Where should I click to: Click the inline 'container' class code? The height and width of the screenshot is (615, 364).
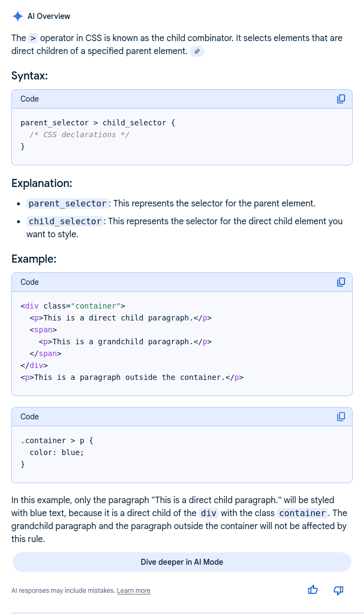(x=302, y=513)
